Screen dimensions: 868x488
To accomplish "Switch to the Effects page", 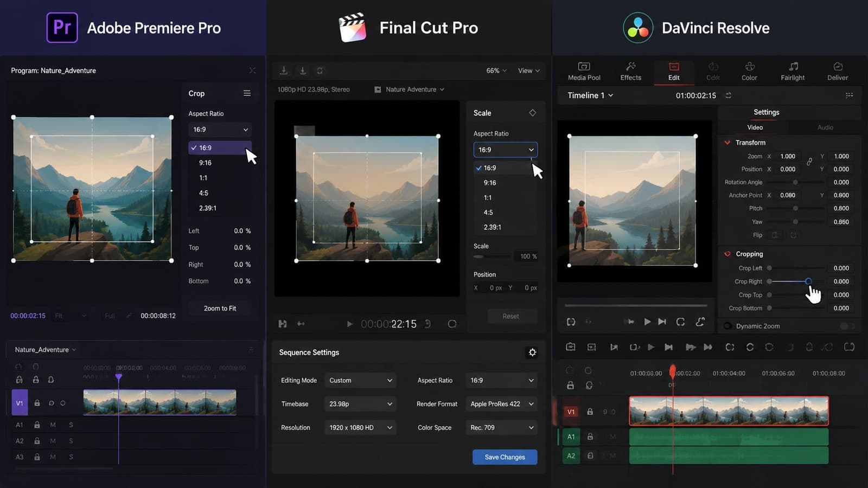I will pyautogui.click(x=630, y=72).
